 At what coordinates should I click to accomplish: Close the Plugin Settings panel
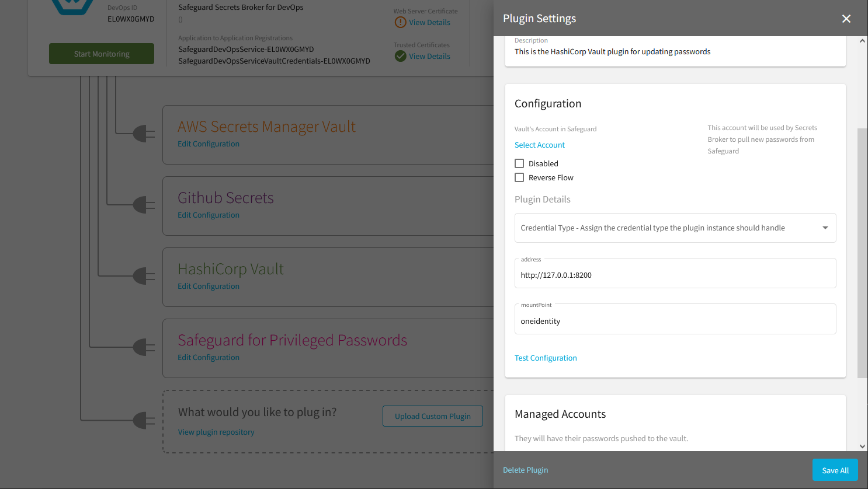(846, 19)
